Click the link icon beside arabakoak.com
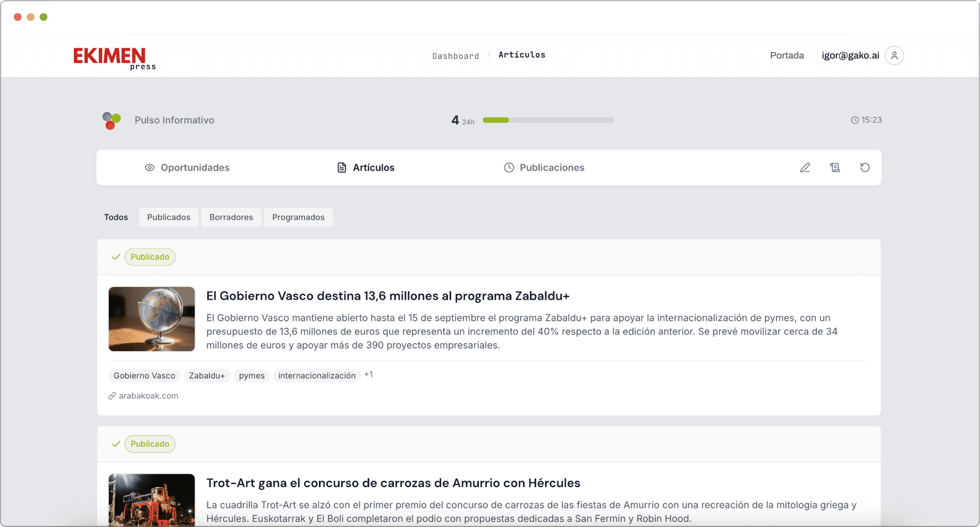Screen dimensions: 980x527 pyautogui.click(x=112, y=396)
